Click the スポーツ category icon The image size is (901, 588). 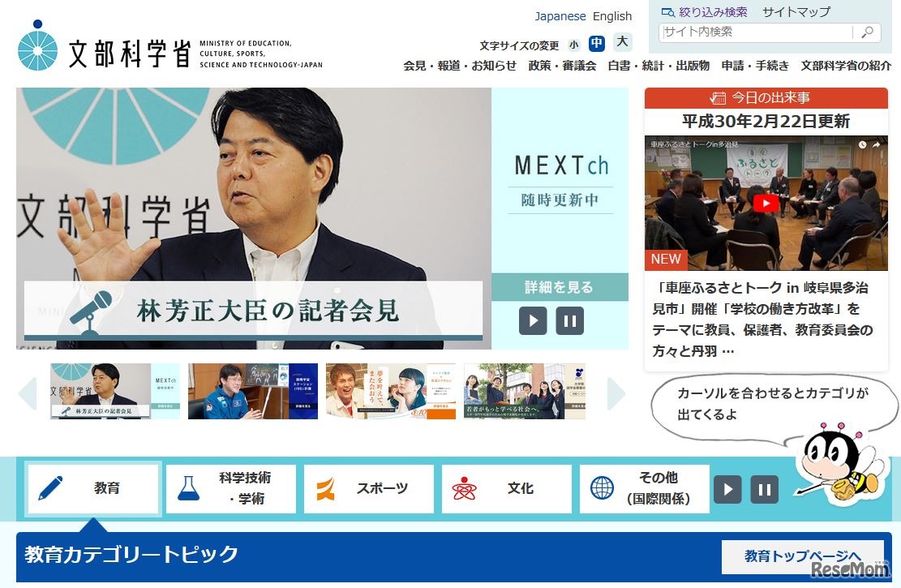pos(326,487)
